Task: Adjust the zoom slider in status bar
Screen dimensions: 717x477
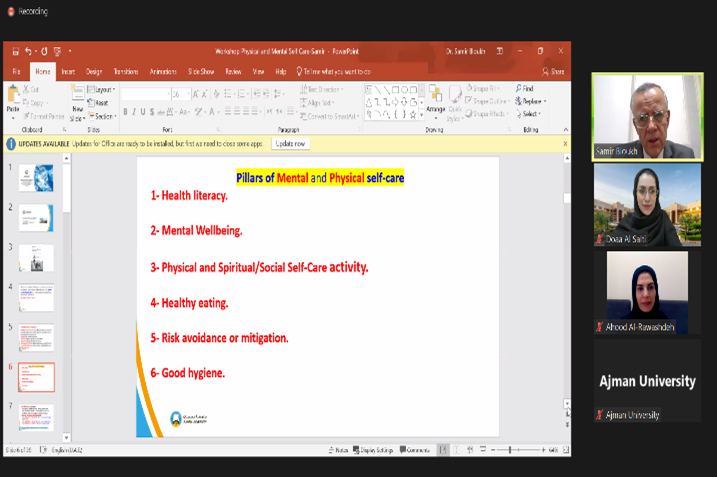Action: [x=511, y=450]
